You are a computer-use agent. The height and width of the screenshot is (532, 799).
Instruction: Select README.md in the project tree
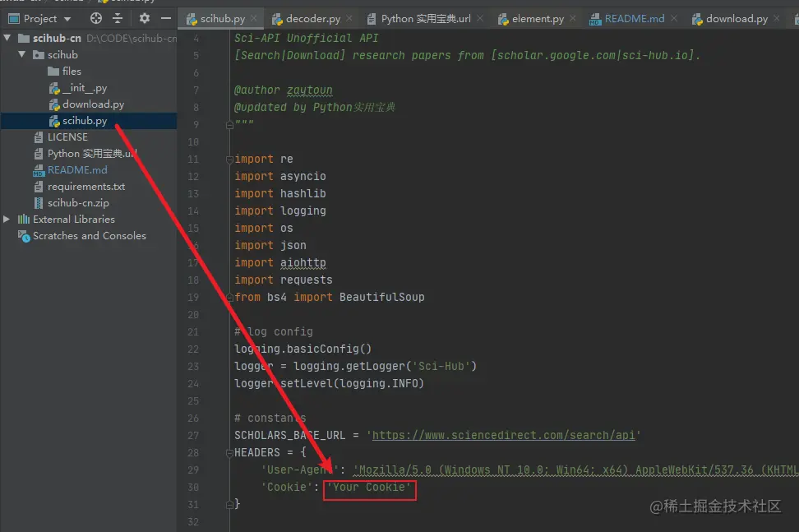(x=77, y=169)
